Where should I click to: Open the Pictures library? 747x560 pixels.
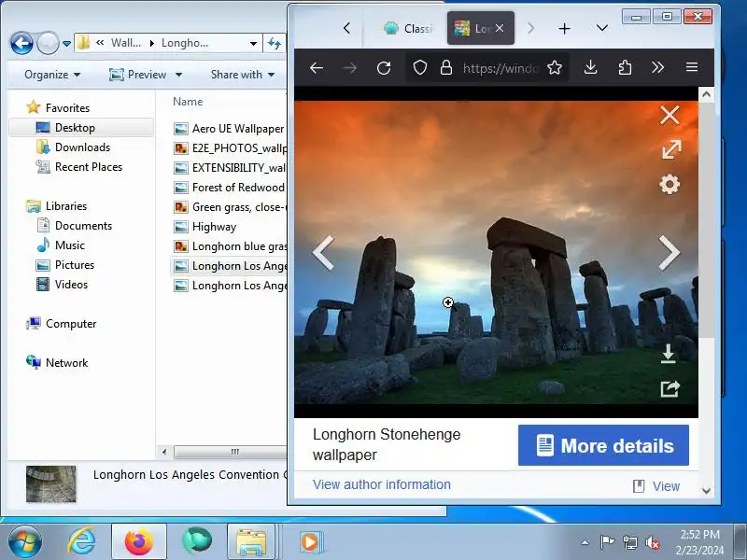click(x=75, y=264)
